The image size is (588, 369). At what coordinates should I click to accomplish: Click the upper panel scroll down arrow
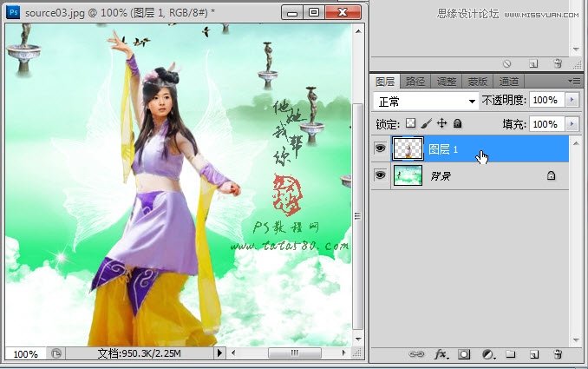576,49
